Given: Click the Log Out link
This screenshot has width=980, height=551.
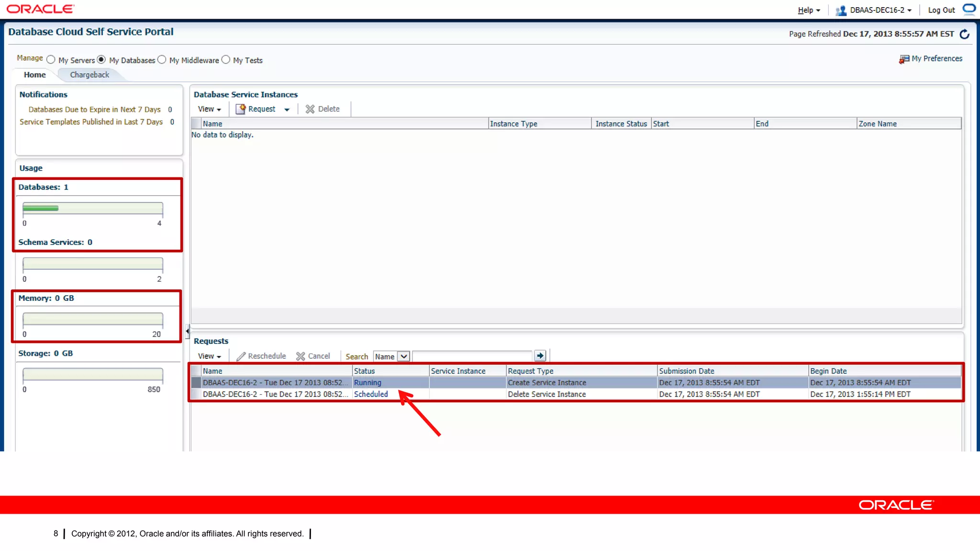Looking at the screenshot, I should point(941,10).
